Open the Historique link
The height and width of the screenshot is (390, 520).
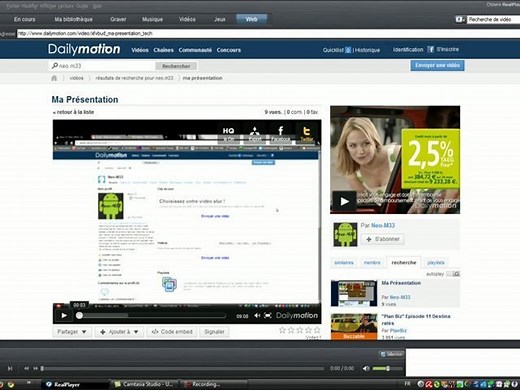(x=367, y=50)
